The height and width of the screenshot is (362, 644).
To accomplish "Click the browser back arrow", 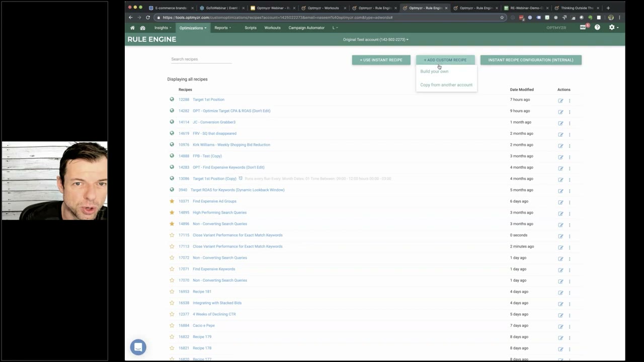I will click(x=130, y=18).
